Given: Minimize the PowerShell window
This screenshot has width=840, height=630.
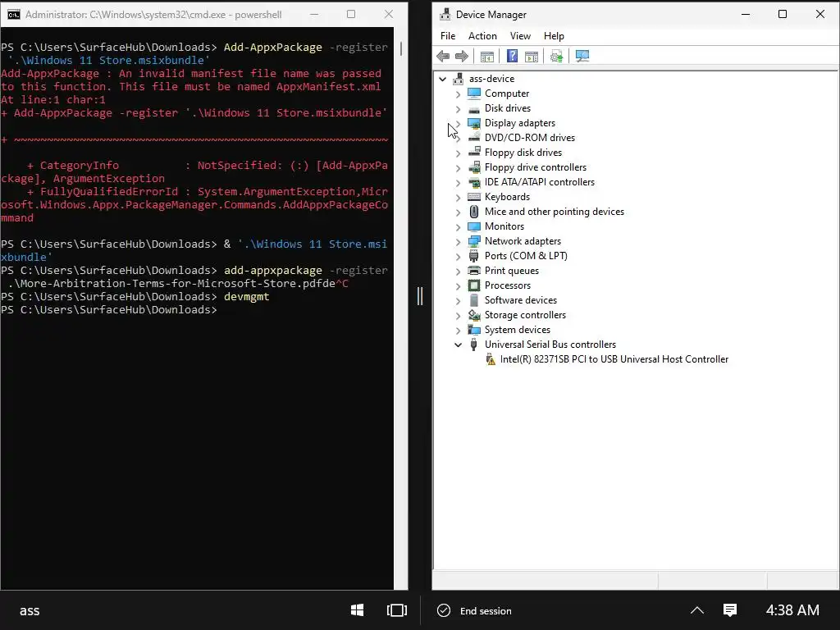Looking at the screenshot, I should (x=314, y=15).
